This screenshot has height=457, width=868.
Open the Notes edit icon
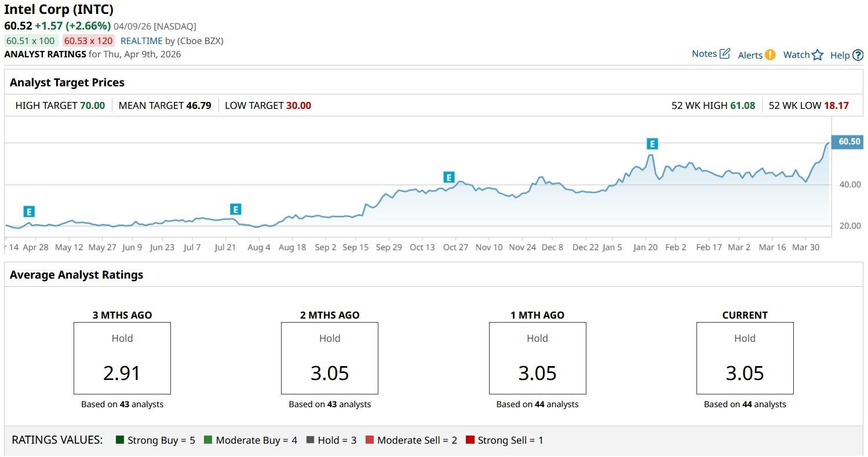(x=725, y=54)
